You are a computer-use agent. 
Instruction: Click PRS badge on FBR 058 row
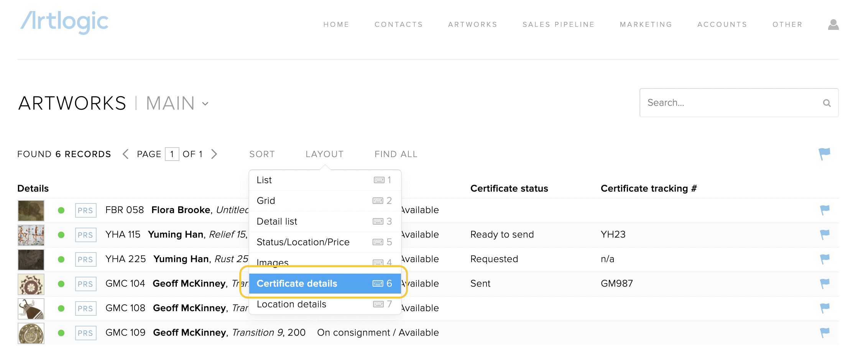coord(85,210)
